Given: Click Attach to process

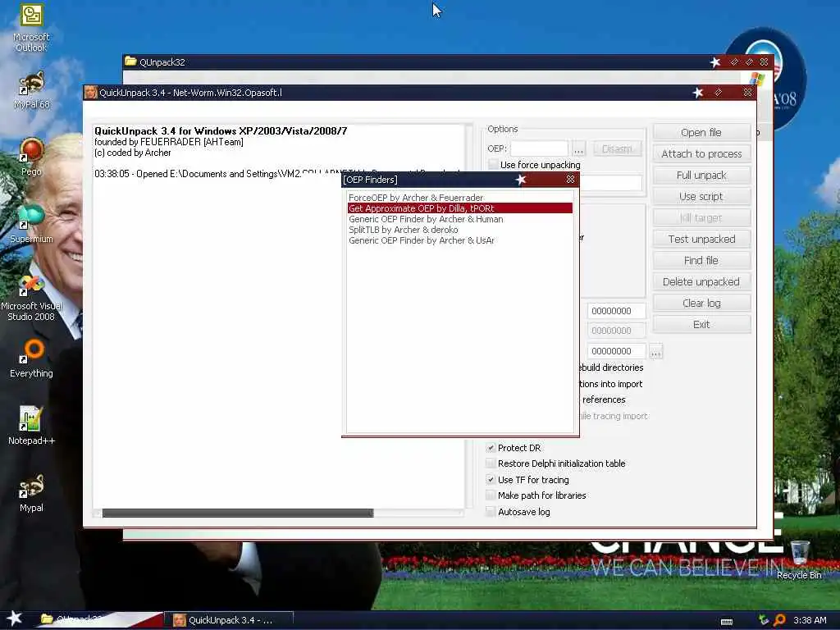Looking at the screenshot, I should tap(701, 153).
